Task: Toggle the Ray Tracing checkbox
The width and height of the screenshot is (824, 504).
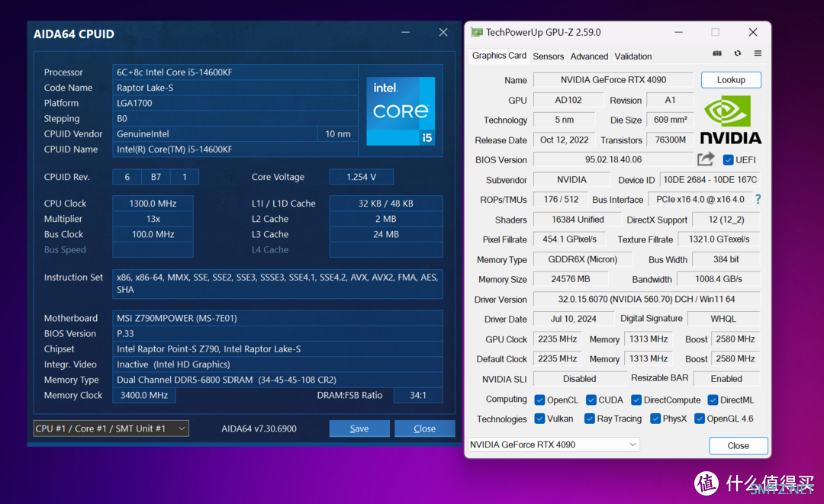Action: (x=589, y=419)
